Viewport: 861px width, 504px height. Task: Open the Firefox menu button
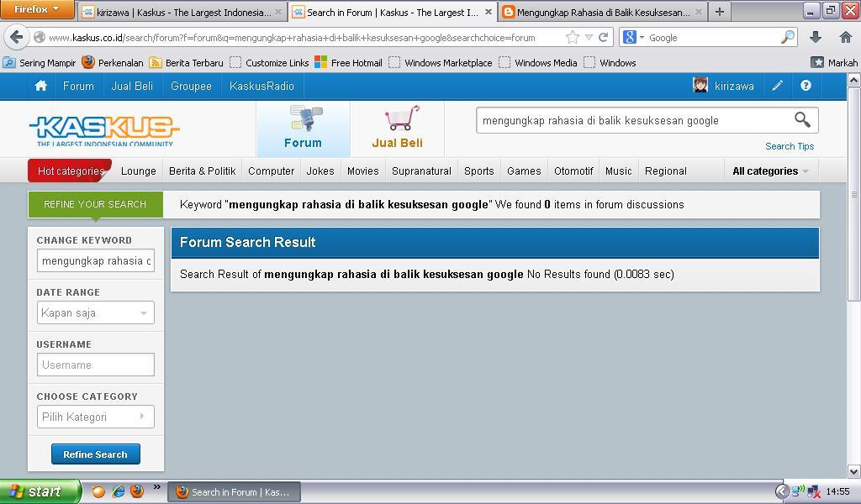pos(37,9)
